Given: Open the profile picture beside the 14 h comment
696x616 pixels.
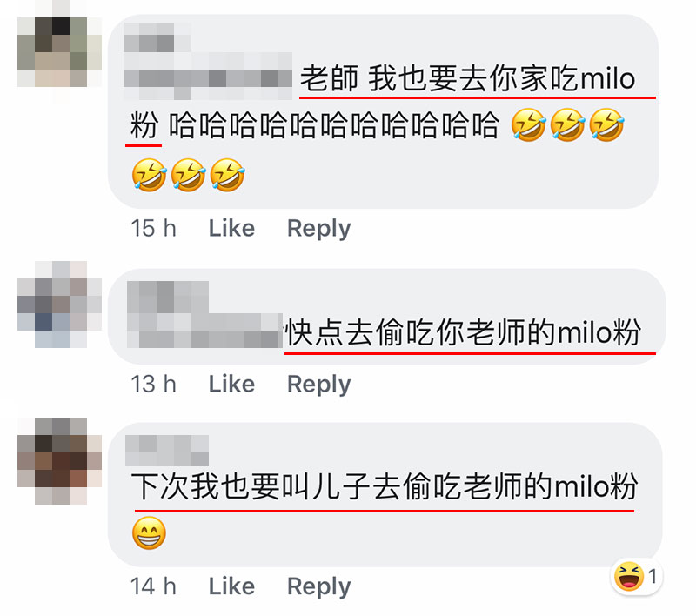Looking at the screenshot, I should [59, 460].
